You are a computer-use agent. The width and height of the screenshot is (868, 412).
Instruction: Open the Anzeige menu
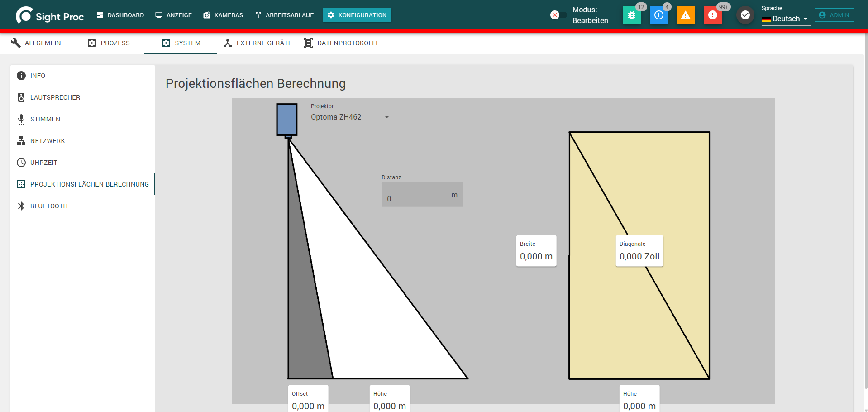pos(174,15)
